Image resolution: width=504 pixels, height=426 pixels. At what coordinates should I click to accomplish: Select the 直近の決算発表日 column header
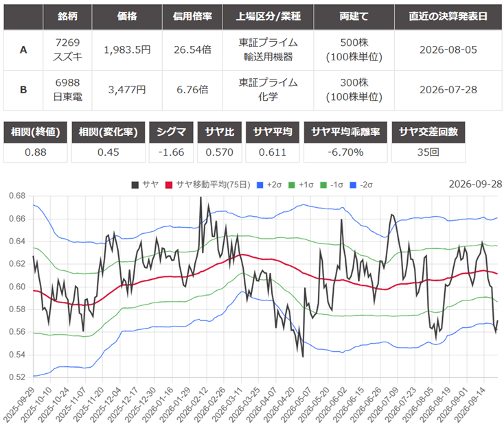[x=448, y=16]
